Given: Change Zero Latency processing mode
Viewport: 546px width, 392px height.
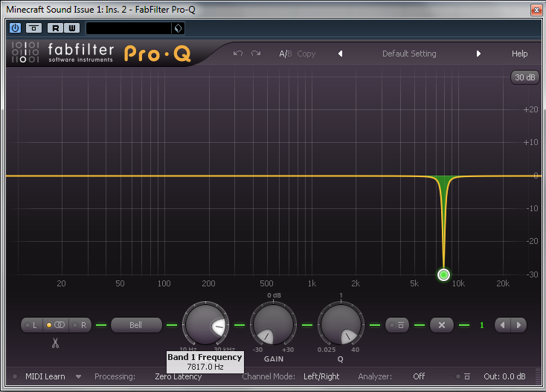Looking at the screenshot, I should [x=178, y=376].
